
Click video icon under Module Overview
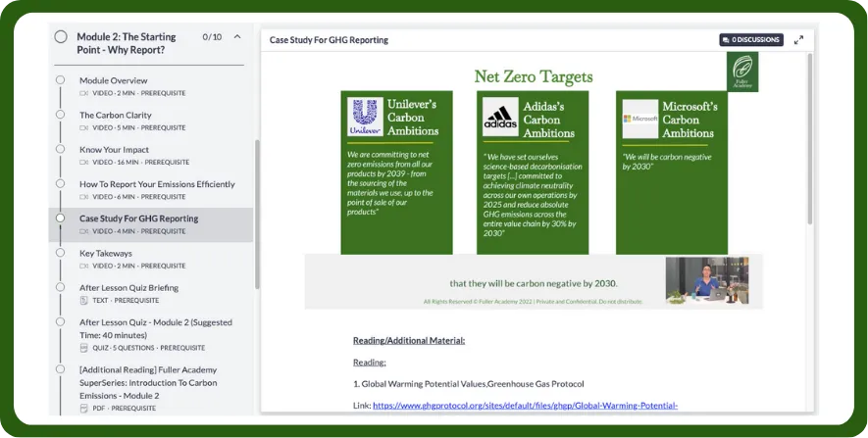pyautogui.click(x=84, y=93)
